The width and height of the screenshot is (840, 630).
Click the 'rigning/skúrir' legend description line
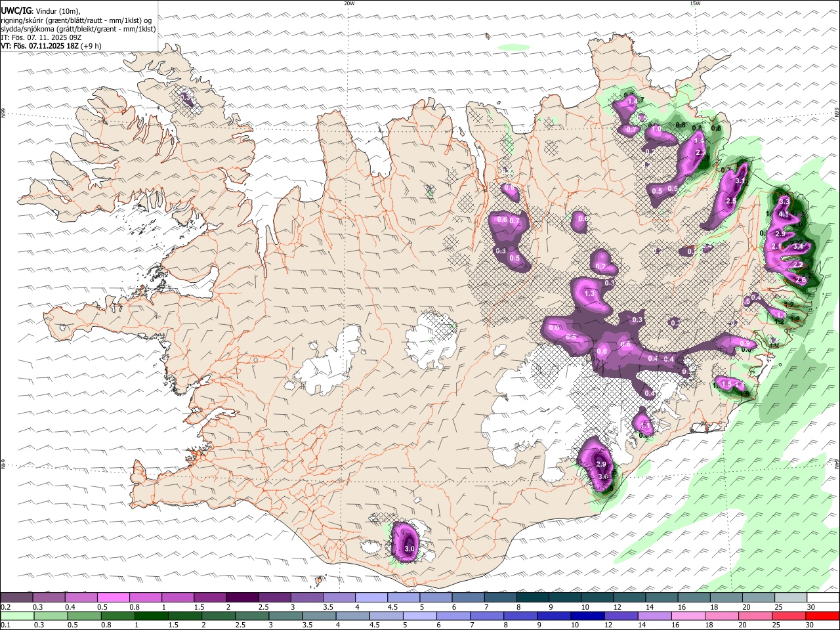tap(76, 20)
